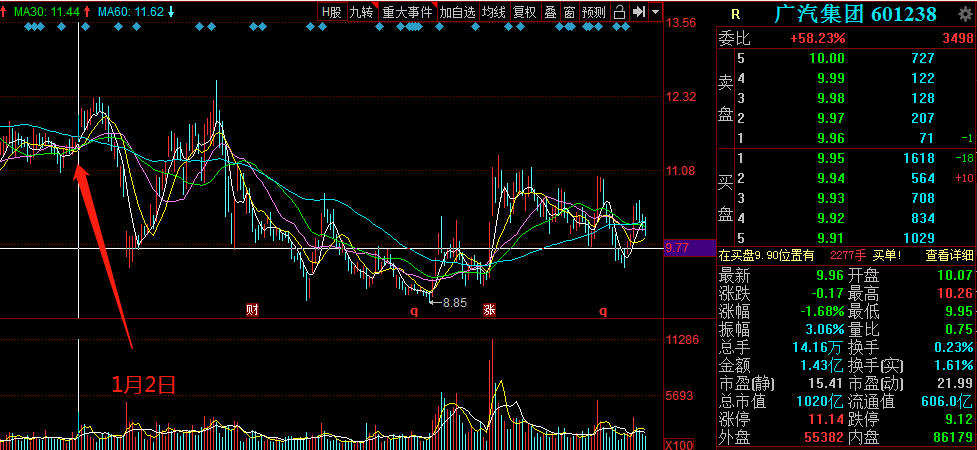The width and height of the screenshot is (977, 450).
Task: Click stock title 广汽集团 601238
Action: (x=855, y=14)
